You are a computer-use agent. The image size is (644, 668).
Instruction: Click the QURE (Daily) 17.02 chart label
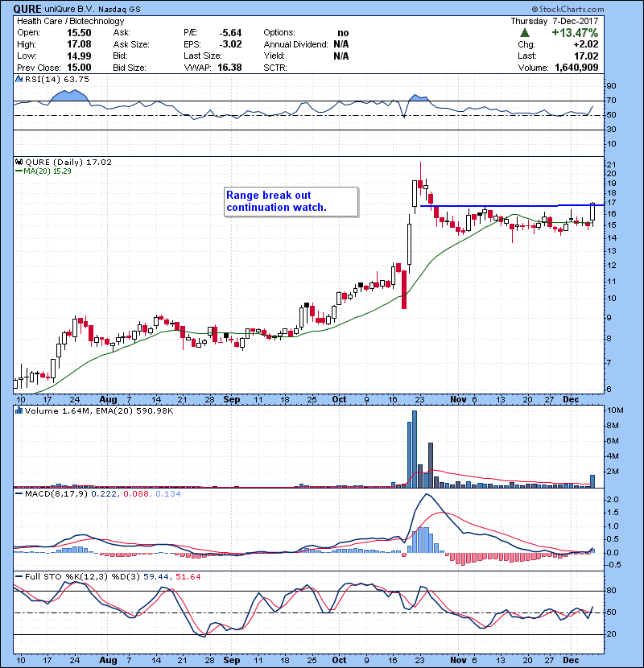tap(68, 163)
